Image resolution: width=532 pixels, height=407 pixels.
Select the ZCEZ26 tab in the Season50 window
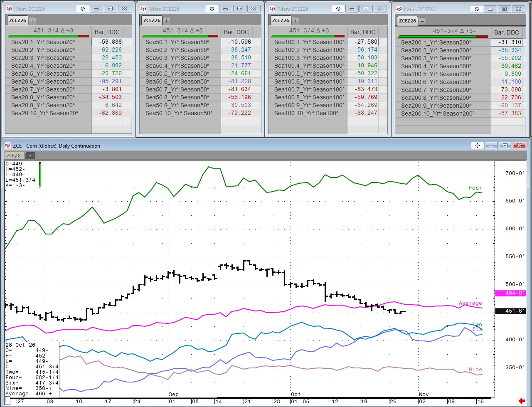151,20
